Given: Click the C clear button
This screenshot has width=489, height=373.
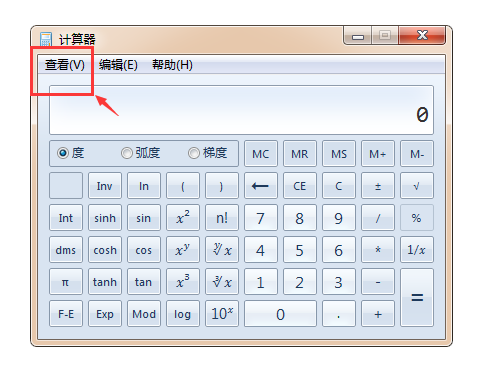Looking at the screenshot, I should click(339, 186).
